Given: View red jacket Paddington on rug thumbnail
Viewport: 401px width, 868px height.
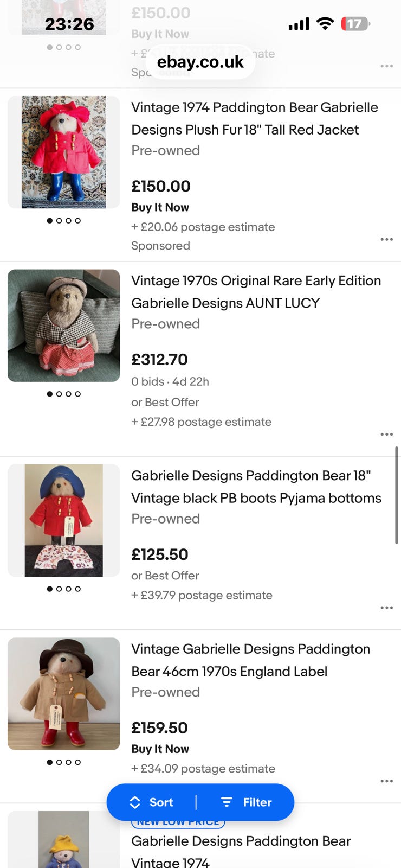Looking at the screenshot, I should coord(64,152).
